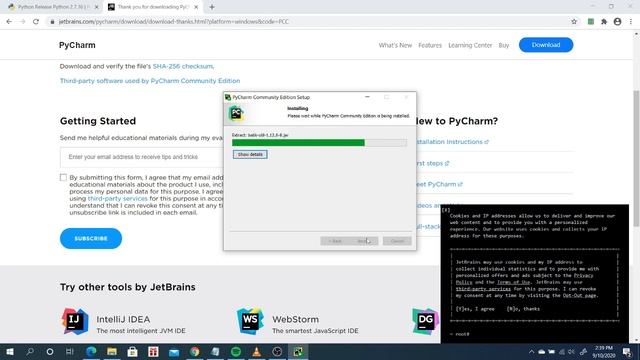The image size is (640, 360).
Task: Open the Windows Start menu
Action: (x=10, y=351)
